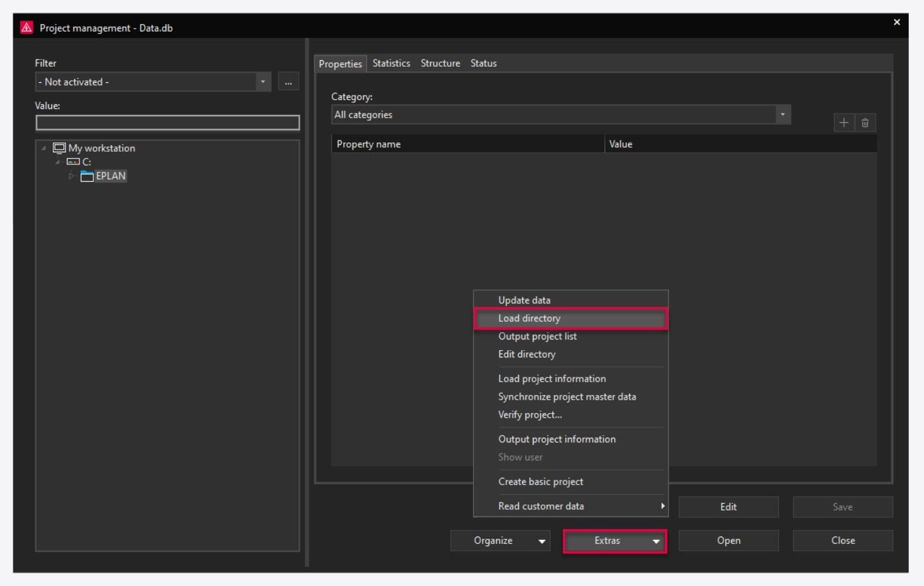Image resolution: width=924 pixels, height=586 pixels.
Task: Switch to the Statistics tab
Action: coord(391,63)
